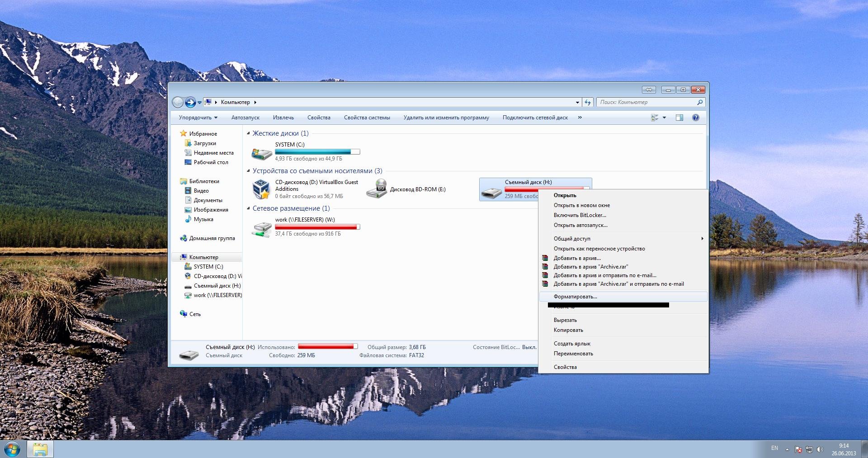Click Подключить сетевой диск
This screenshot has height=458, width=868.
535,118
